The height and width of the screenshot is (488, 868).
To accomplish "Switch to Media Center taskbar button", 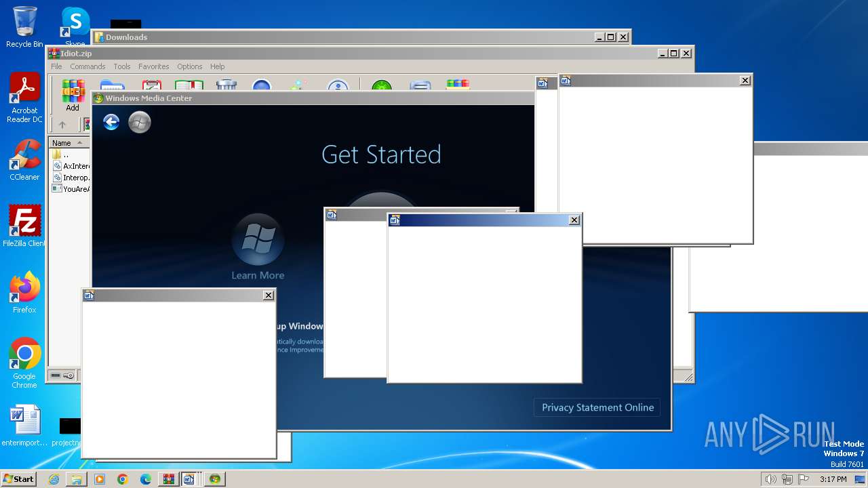I will 214,479.
